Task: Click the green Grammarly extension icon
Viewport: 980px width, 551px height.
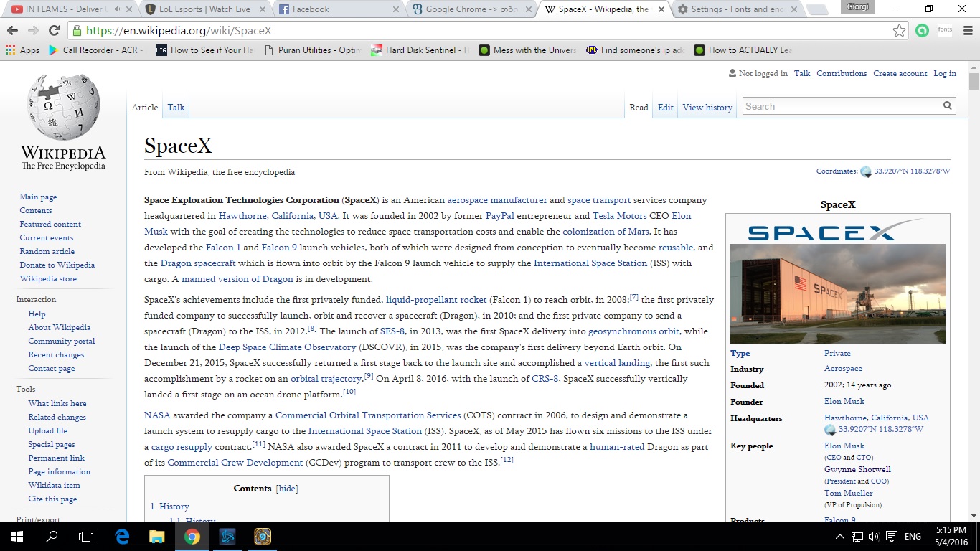Action: (922, 31)
